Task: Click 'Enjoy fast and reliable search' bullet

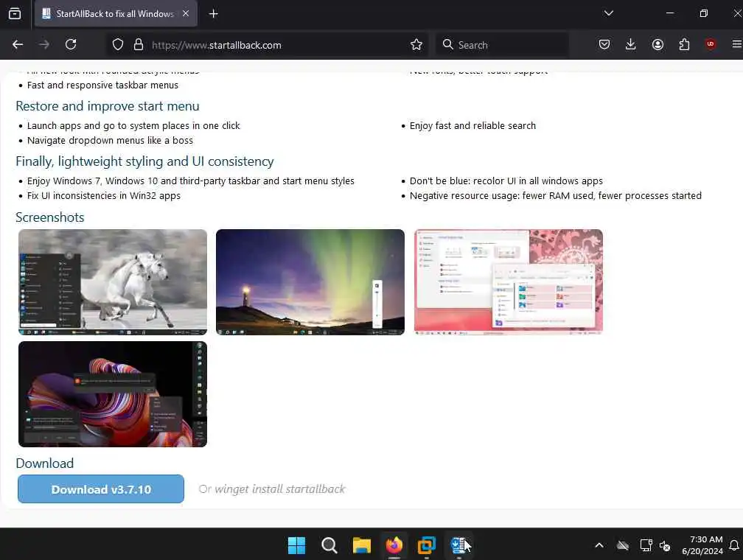Action: 472,125
